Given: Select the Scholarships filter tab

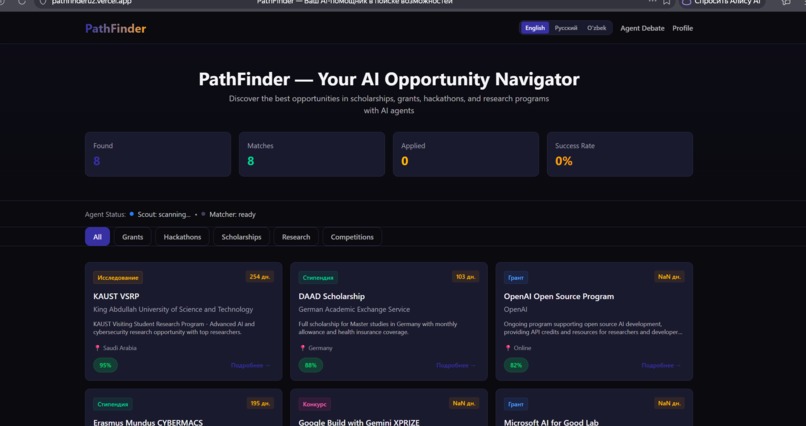Looking at the screenshot, I should pos(241,237).
